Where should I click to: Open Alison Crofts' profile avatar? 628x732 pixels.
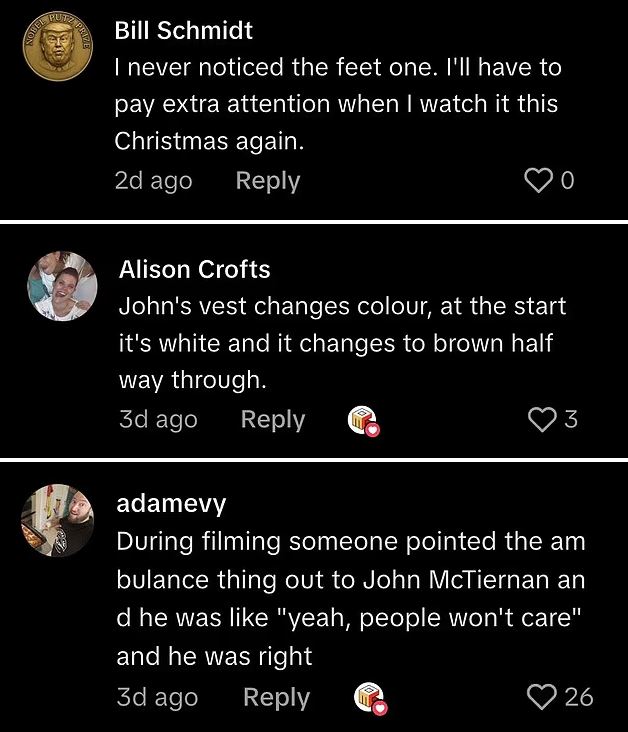coord(62,286)
